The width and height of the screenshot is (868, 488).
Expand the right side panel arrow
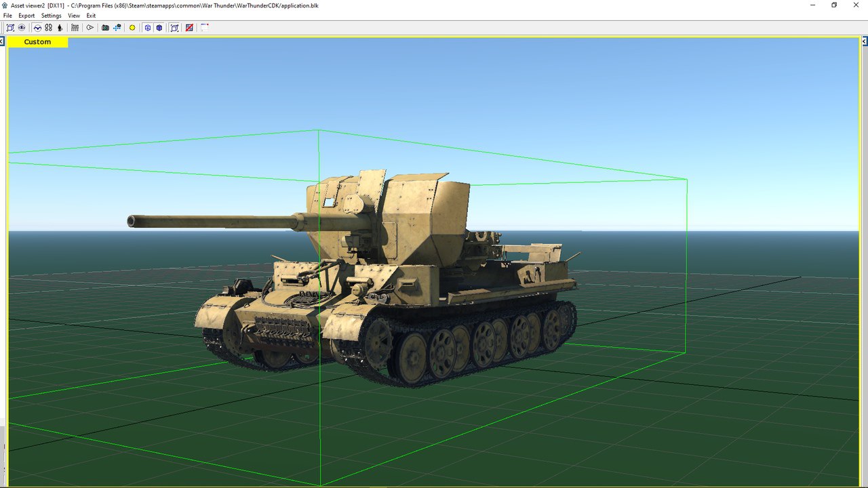pyautogui.click(x=865, y=42)
